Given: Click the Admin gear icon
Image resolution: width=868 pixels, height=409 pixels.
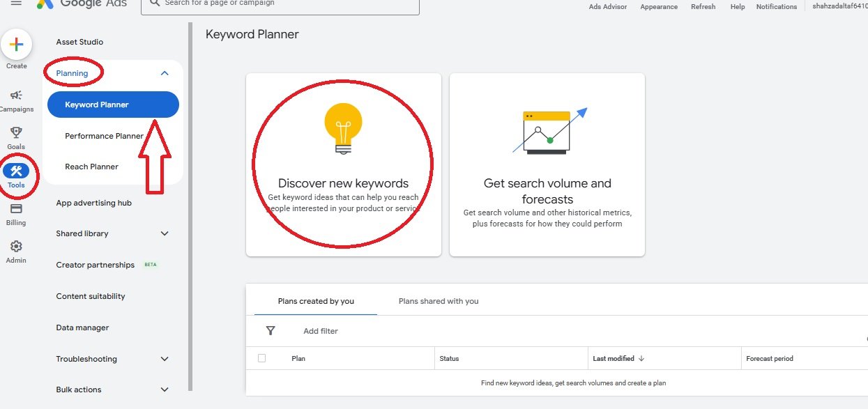Looking at the screenshot, I should click(15, 245).
